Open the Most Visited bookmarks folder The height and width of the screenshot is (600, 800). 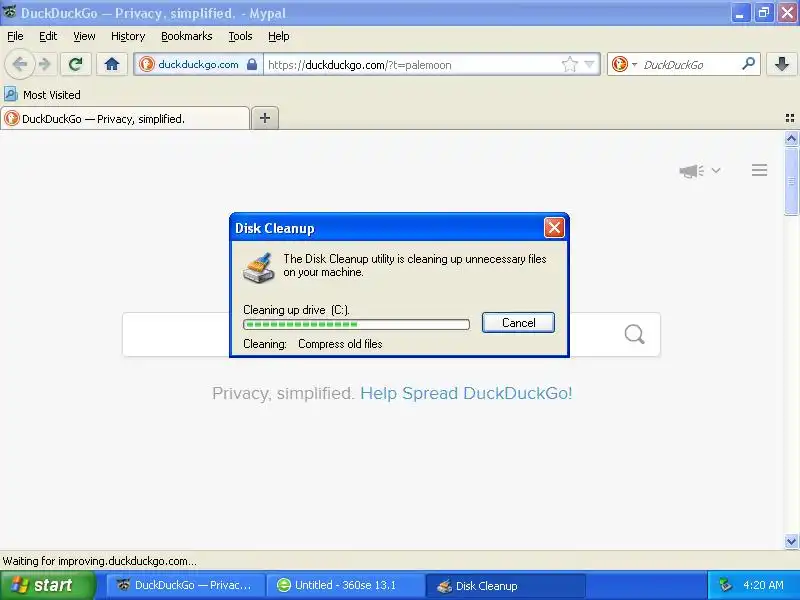pyautogui.click(x=42, y=94)
